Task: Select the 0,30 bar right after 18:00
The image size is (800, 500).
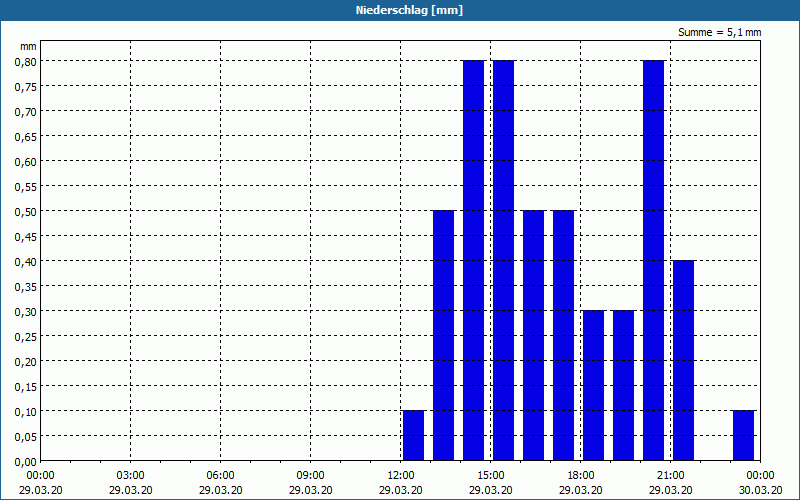Action: pyautogui.click(x=593, y=386)
